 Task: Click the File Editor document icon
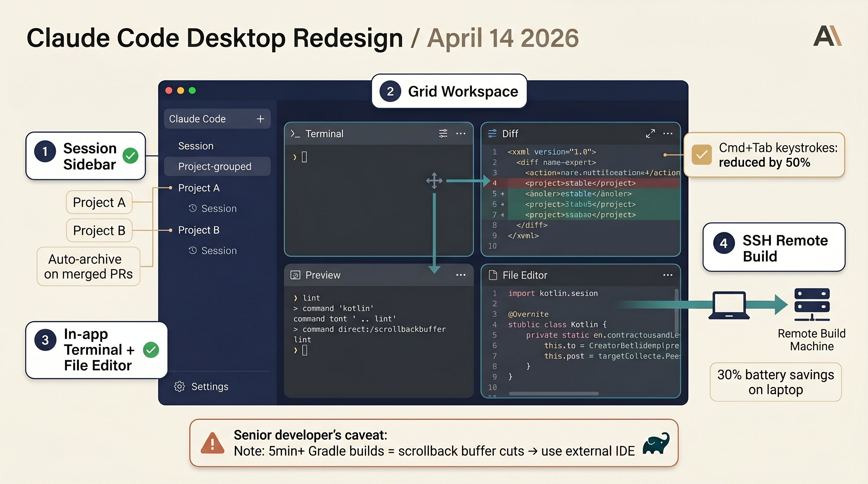click(493, 275)
